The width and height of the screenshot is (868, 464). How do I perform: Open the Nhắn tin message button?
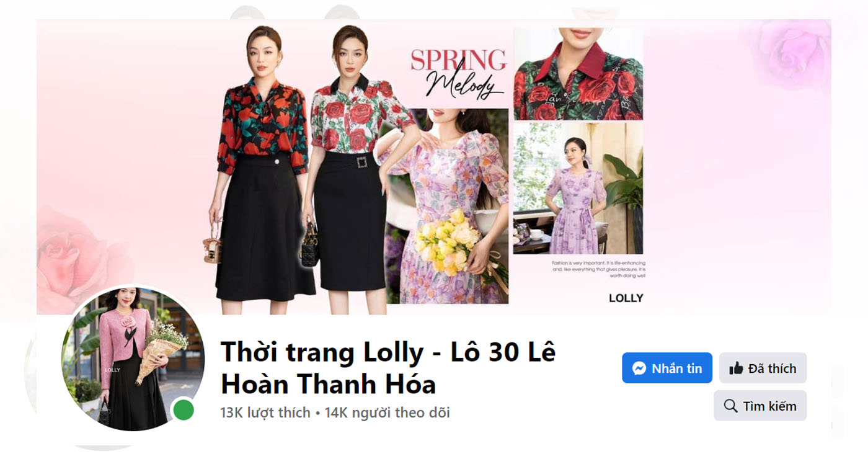(x=667, y=368)
